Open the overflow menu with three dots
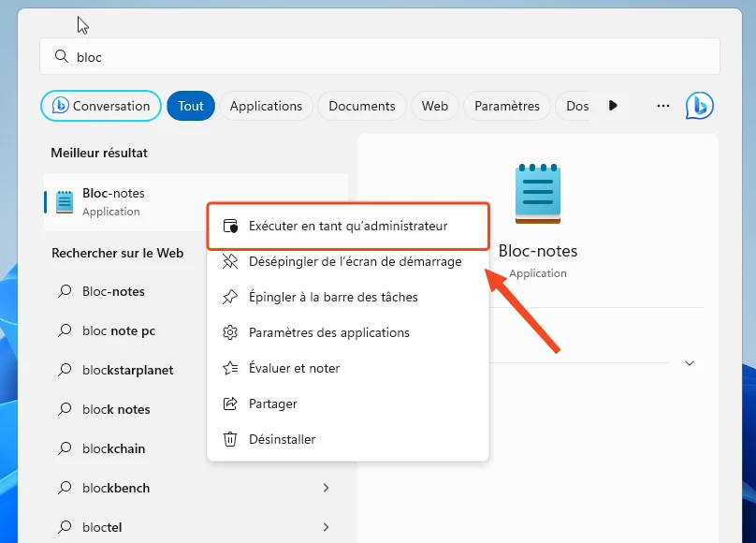The image size is (756, 543). 663,106
